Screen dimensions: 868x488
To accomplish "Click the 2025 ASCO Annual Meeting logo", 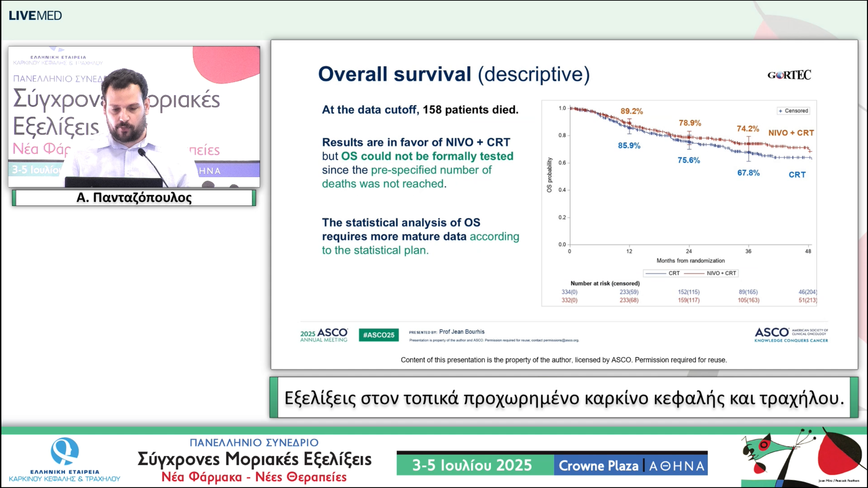I will (x=324, y=335).
